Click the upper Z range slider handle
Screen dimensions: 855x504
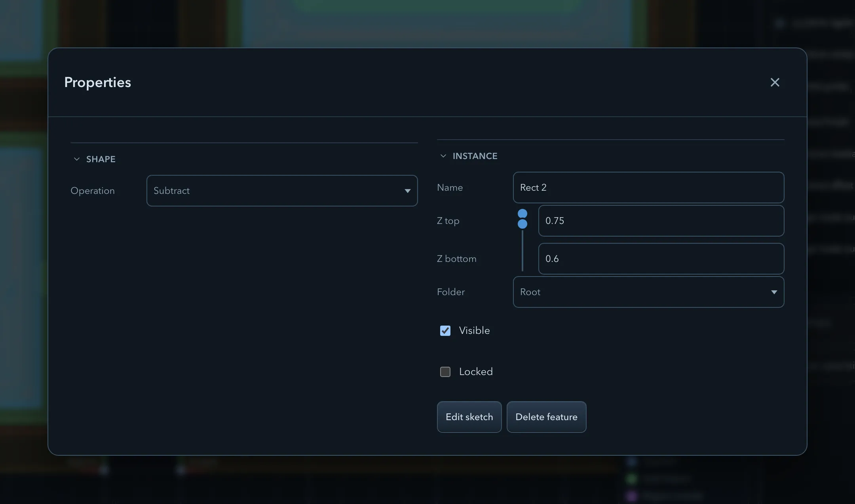point(522,214)
